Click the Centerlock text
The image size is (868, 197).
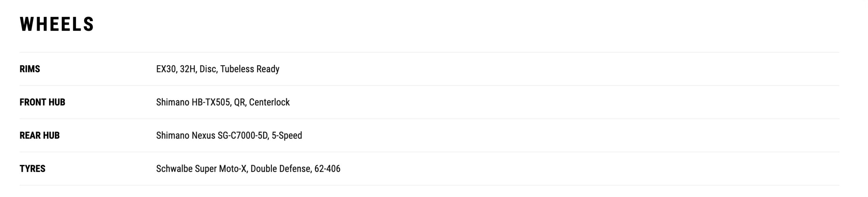click(x=269, y=102)
